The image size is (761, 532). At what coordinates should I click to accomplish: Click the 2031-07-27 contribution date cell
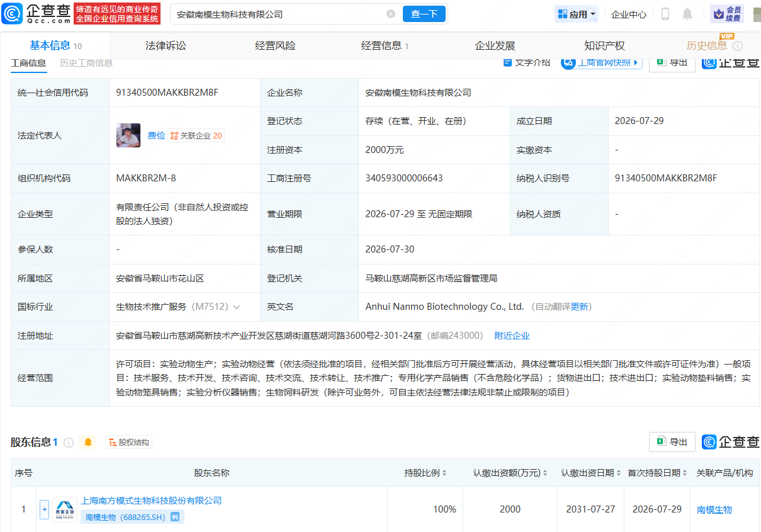(590, 509)
